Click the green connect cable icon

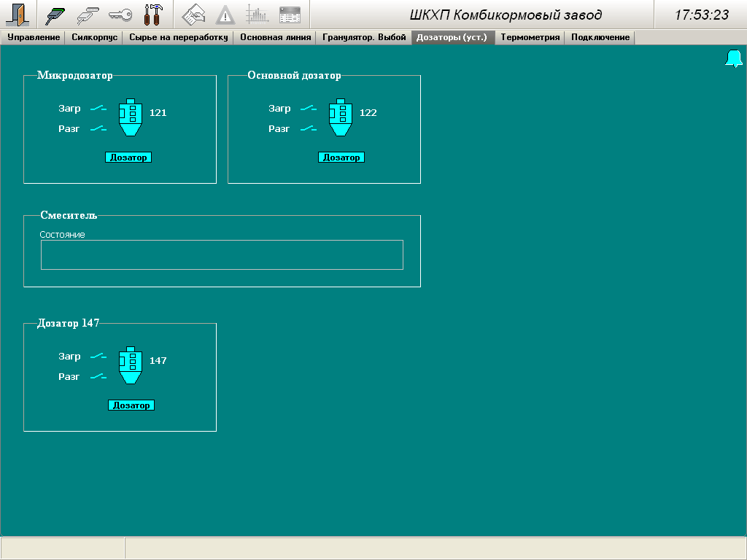[55, 15]
